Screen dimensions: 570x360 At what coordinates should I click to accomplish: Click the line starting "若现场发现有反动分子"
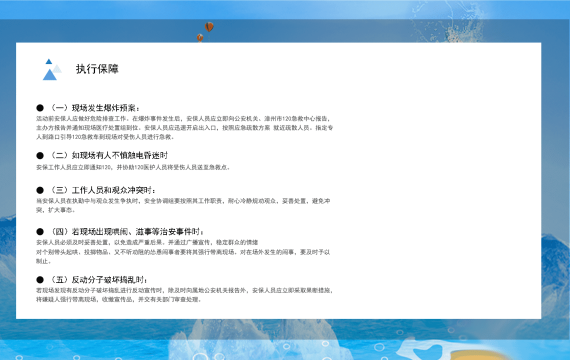184,290
